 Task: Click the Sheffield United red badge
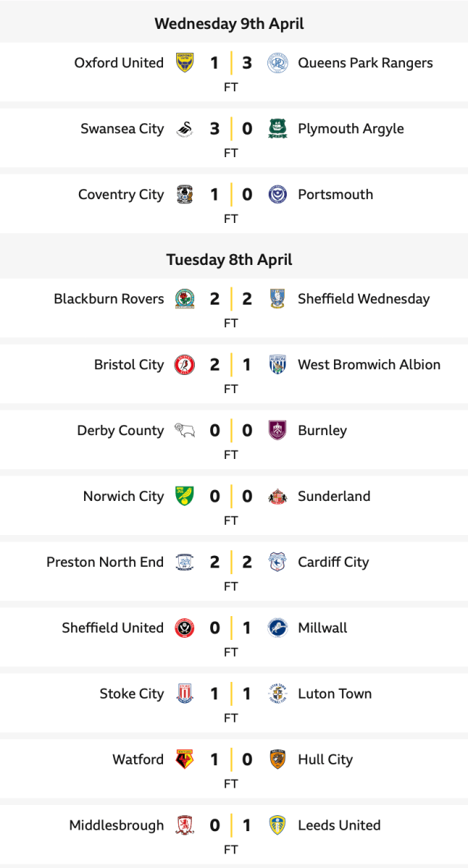(x=185, y=628)
